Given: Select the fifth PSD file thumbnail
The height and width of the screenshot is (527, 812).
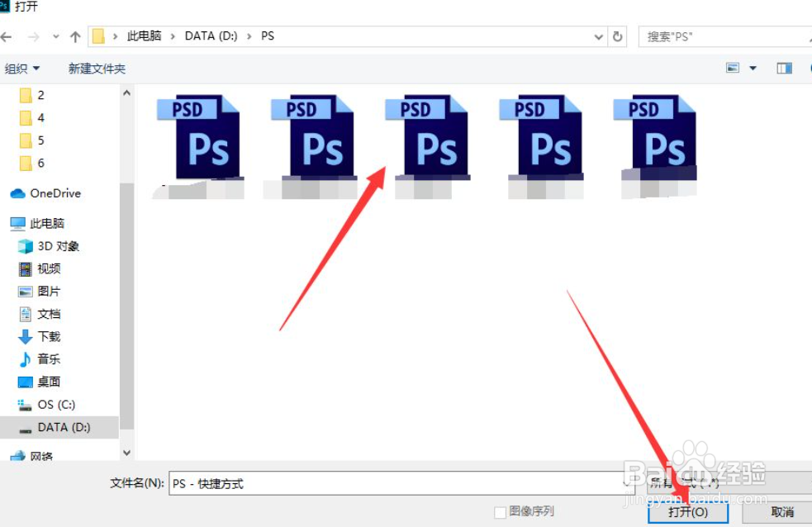Looking at the screenshot, I should (x=655, y=146).
